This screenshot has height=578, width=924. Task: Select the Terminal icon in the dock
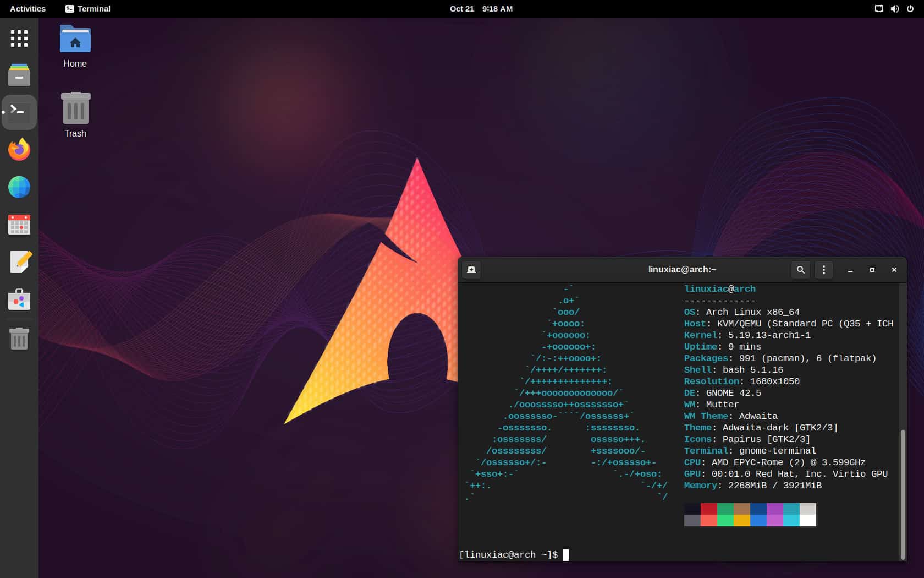19,112
